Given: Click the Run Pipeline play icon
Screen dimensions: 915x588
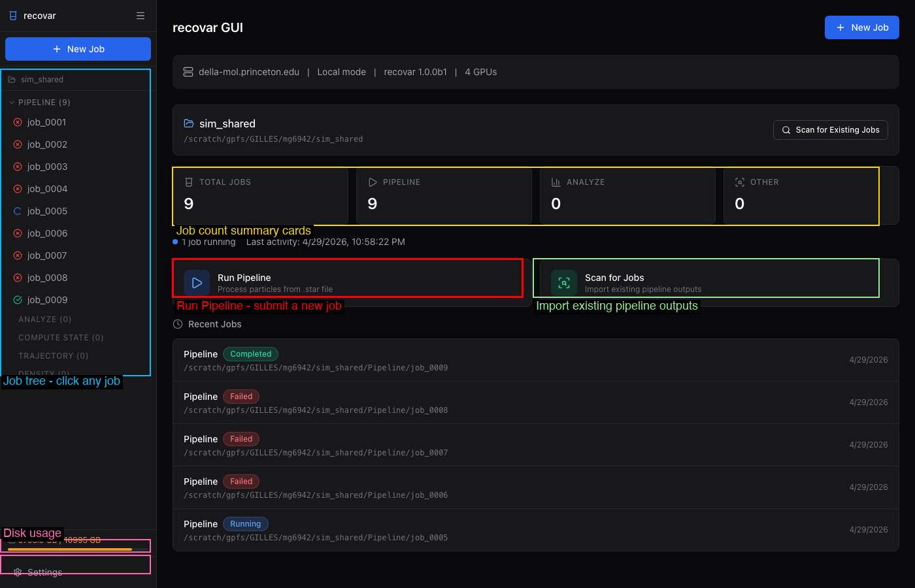Looking at the screenshot, I should pyautogui.click(x=197, y=283).
